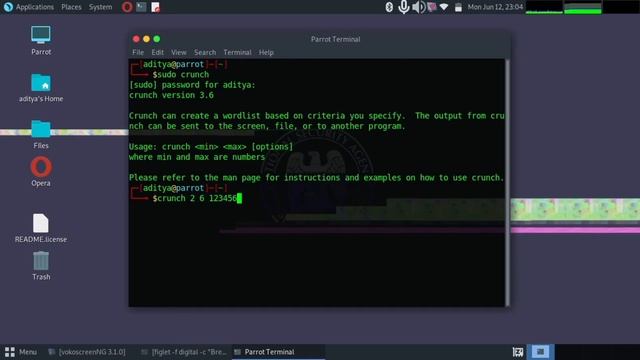
Task: Click the clock showing Mon Jun 12, 23:04
Action: [x=495, y=7]
